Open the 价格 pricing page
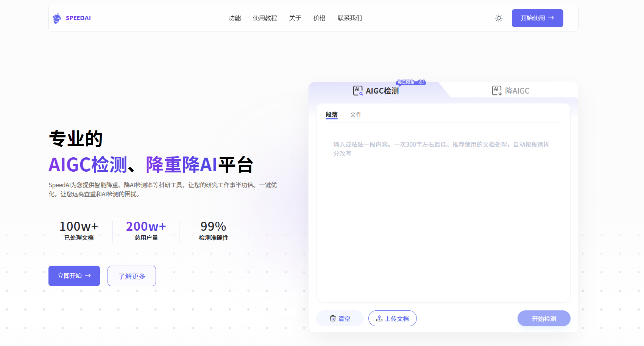The height and width of the screenshot is (346, 644). (320, 18)
